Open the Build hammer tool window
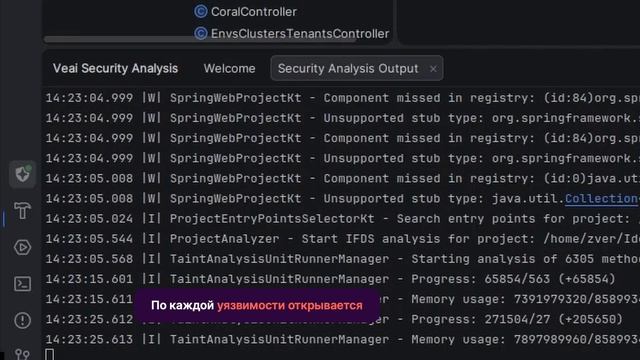This screenshot has width=640, height=360. (x=22, y=211)
